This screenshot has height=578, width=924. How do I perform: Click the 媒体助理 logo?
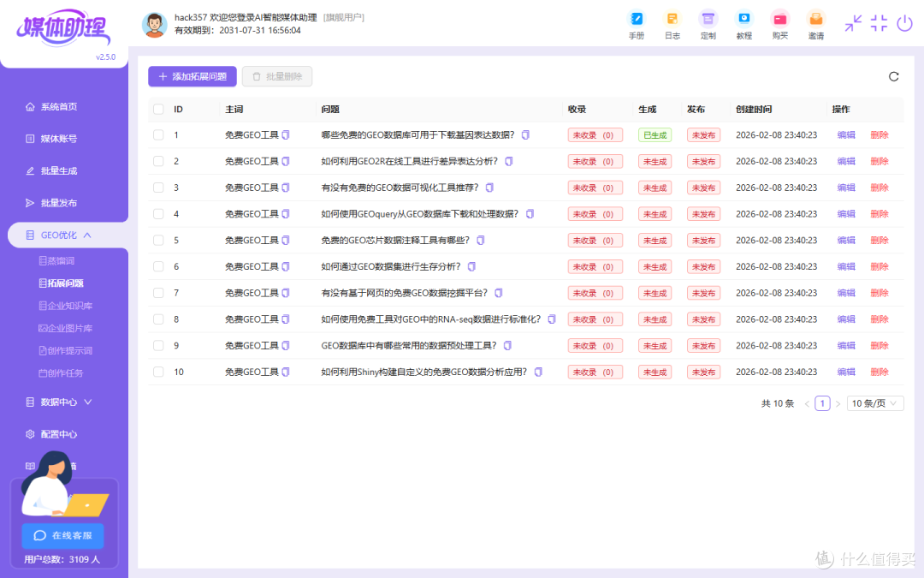[63, 27]
